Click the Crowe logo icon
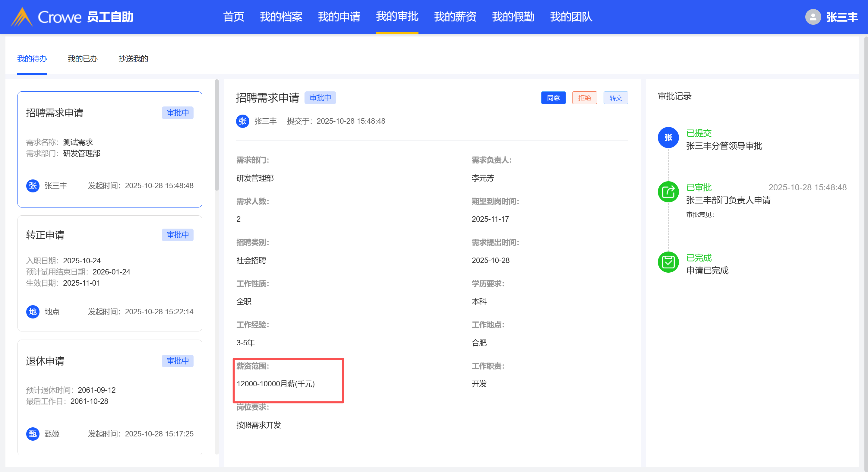Viewport: 868px width, 472px height. [21, 17]
